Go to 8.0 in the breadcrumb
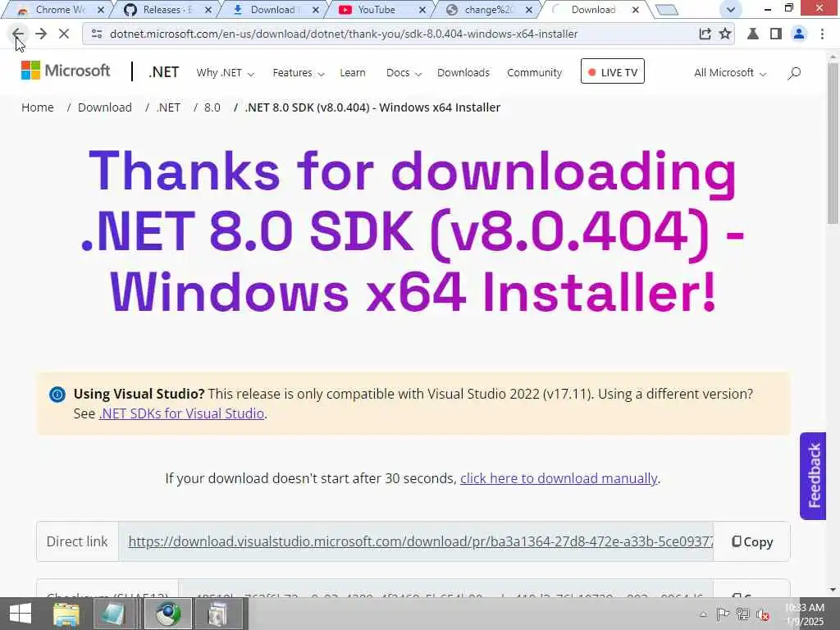Image resolution: width=840 pixels, height=630 pixels. 212,107
